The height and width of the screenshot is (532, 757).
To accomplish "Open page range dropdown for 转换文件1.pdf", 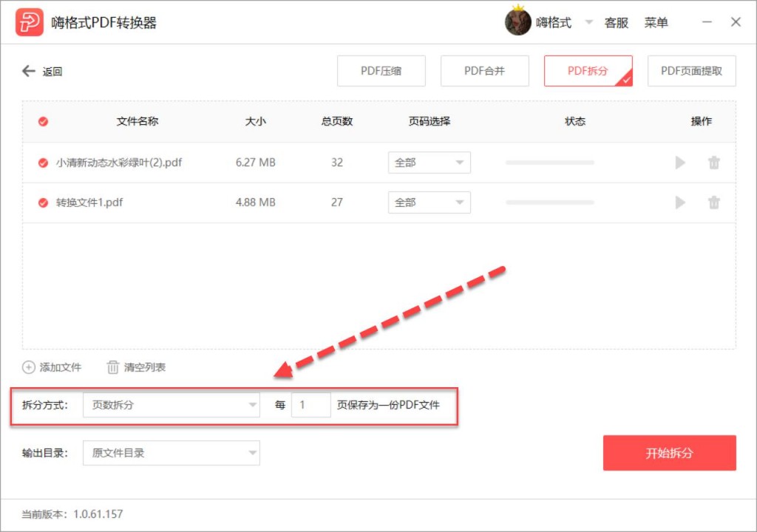I will [430, 202].
